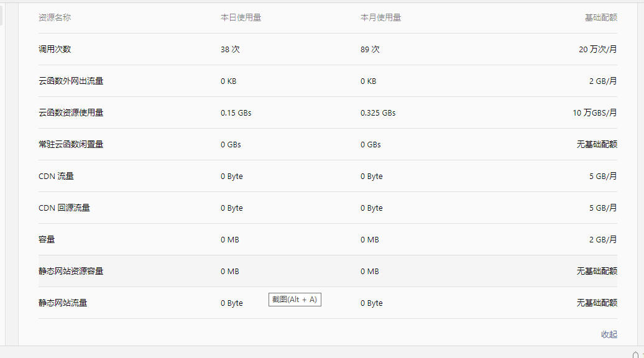
Task: Click the 5 GB/月 quota for CDN 流量
Action: 604,176
